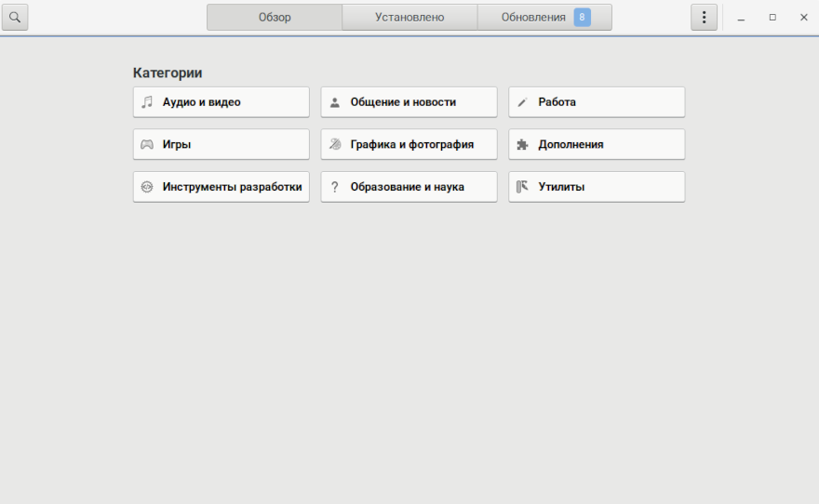Click the puzzle piece icon for Дополнения
This screenshot has height=504, width=819.
[x=522, y=144]
